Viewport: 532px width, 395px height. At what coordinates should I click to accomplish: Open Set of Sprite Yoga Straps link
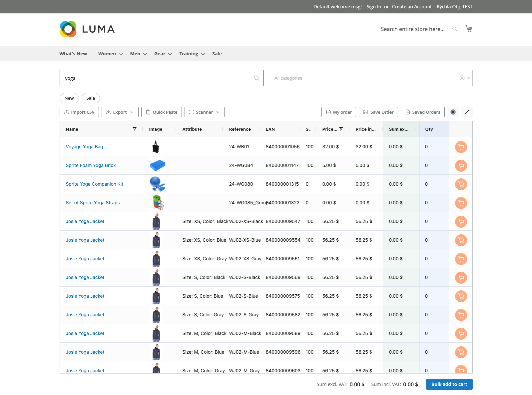point(93,203)
